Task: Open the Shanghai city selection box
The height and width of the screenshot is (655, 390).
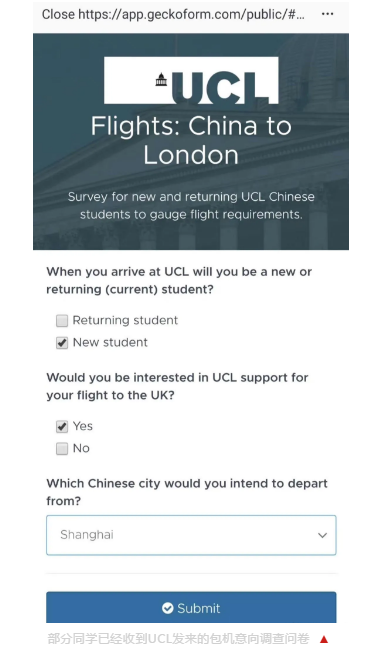Action: click(x=191, y=535)
